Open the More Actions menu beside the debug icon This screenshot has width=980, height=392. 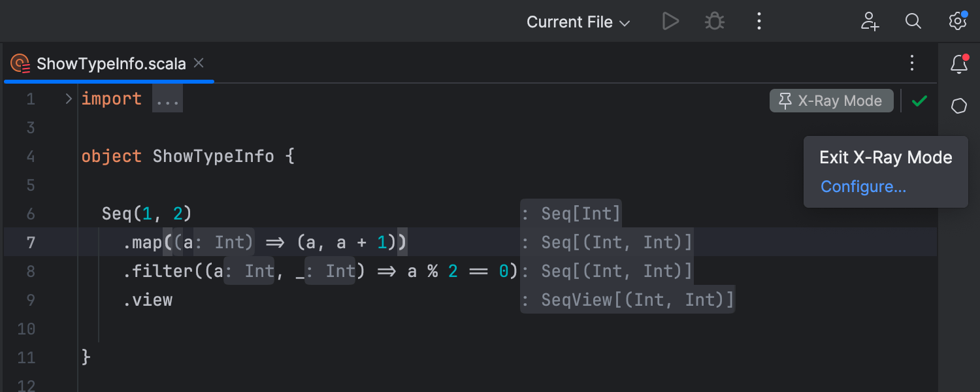click(x=759, y=22)
